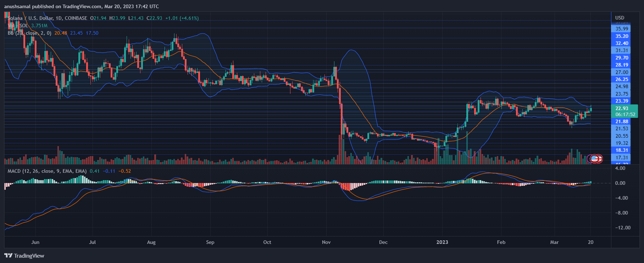Click the 21.88 price level label
This screenshot has width=644, height=263.
point(622,121)
